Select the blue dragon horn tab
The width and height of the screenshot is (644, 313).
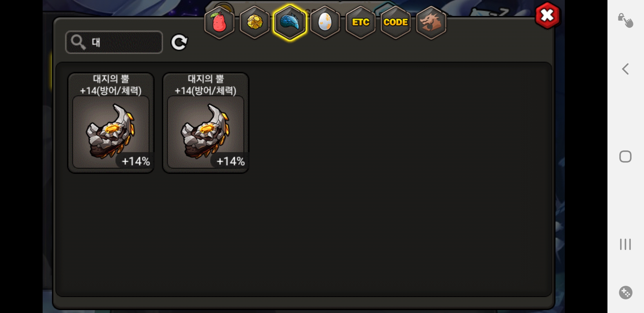coord(290,22)
